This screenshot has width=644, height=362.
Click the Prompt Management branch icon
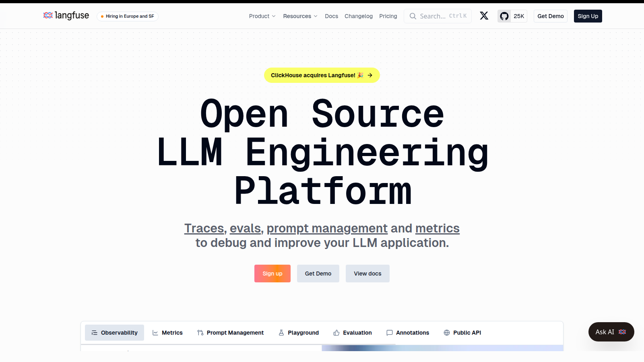point(200,333)
